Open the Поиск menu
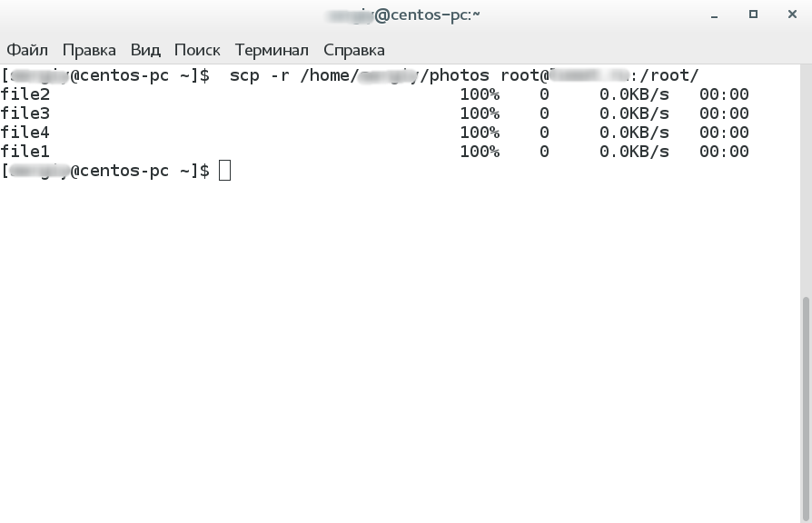The height and width of the screenshot is (523, 812). click(197, 50)
